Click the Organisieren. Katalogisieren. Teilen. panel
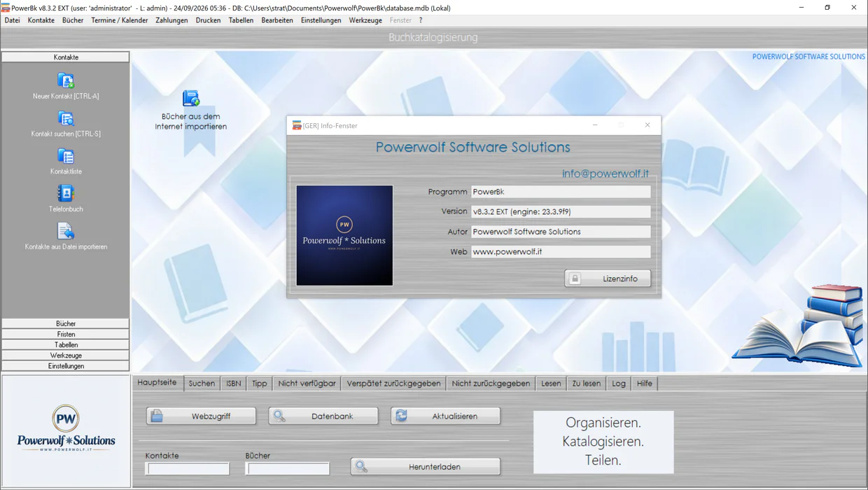The width and height of the screenshot is (868, 490). 603,442
